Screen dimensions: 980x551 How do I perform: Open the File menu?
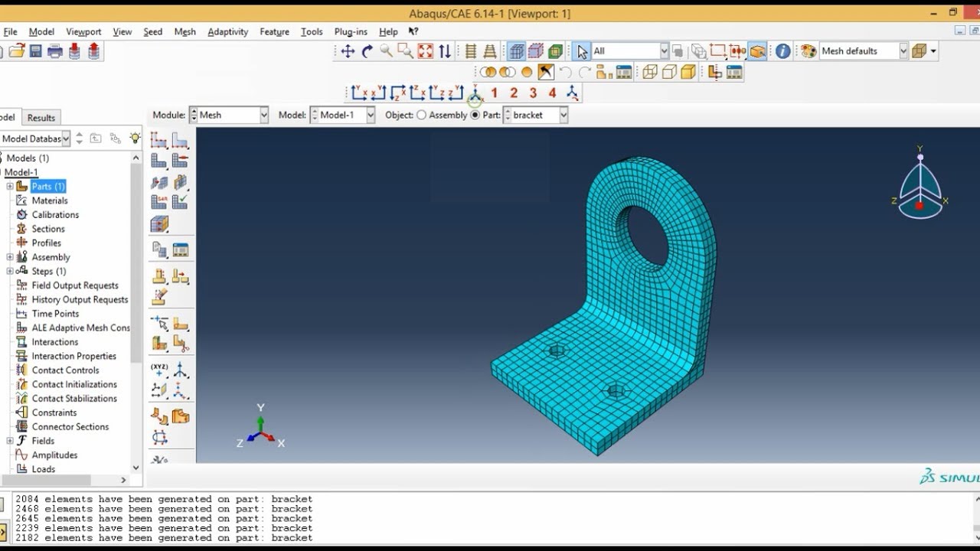[x=10, y=32]
